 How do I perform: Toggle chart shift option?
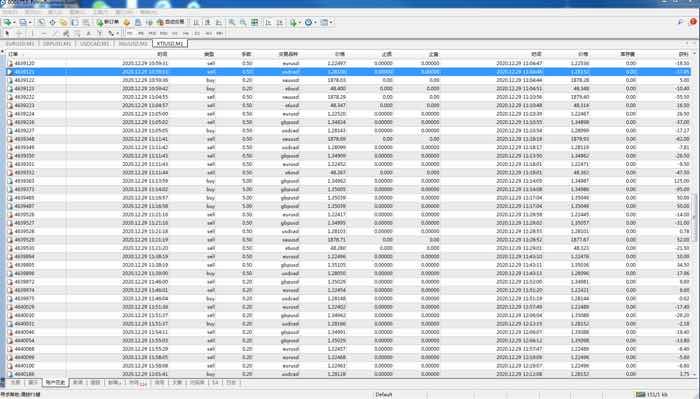(x=279, y=22)
